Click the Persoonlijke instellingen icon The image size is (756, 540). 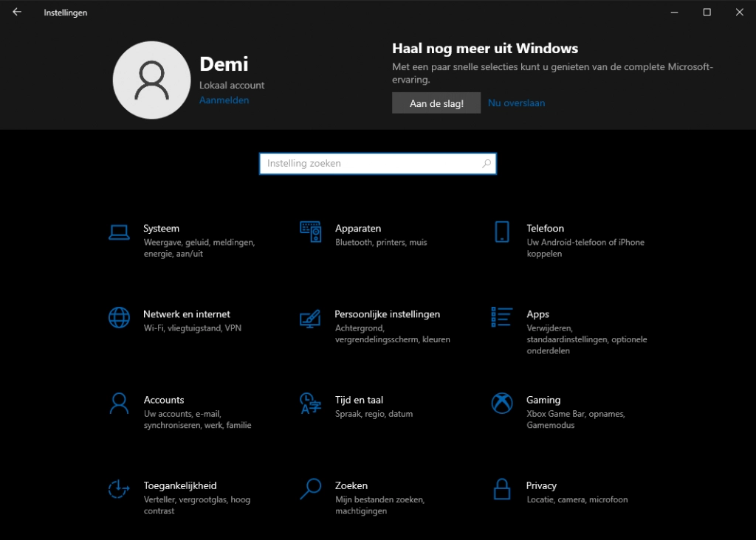(x=310, y=318)
